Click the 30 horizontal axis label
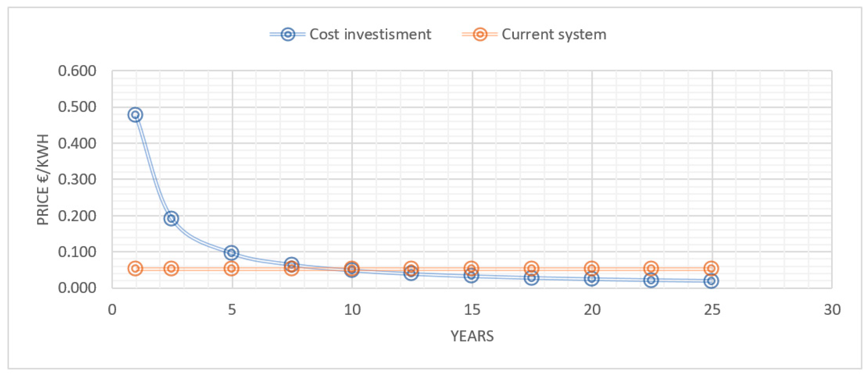Viewport: 868px width, 379px height. click(832, 310)
